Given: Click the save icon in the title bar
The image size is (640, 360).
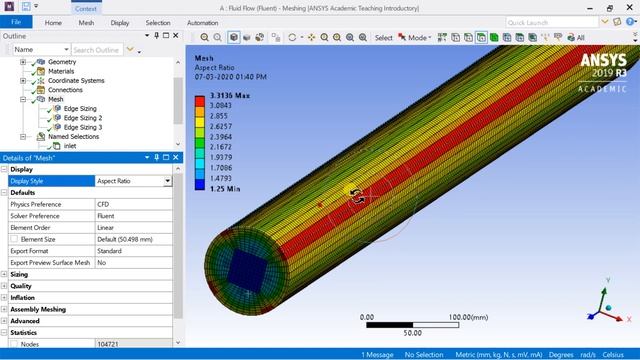Looking at the screenshot, I should click(x=26, y=7).
